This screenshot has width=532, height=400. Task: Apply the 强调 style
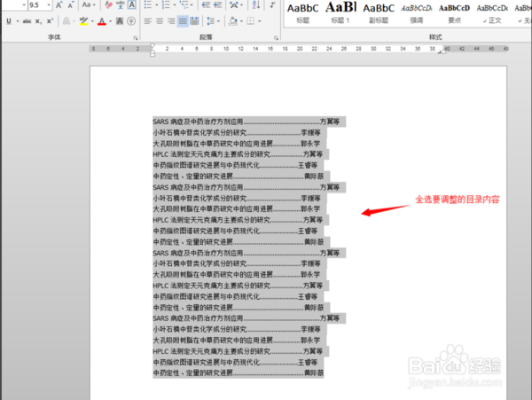[x=417, y=13]
